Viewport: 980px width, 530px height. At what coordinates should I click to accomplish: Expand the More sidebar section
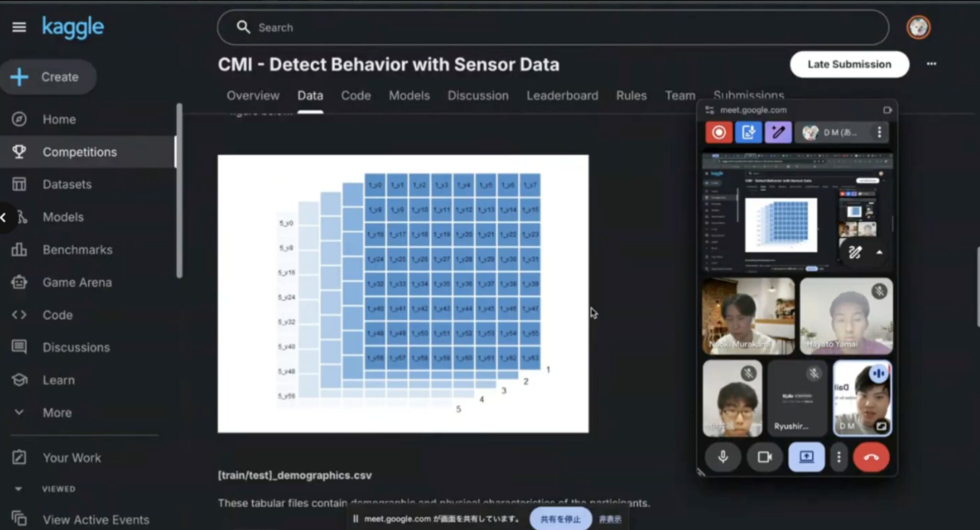tap(57, 413)
